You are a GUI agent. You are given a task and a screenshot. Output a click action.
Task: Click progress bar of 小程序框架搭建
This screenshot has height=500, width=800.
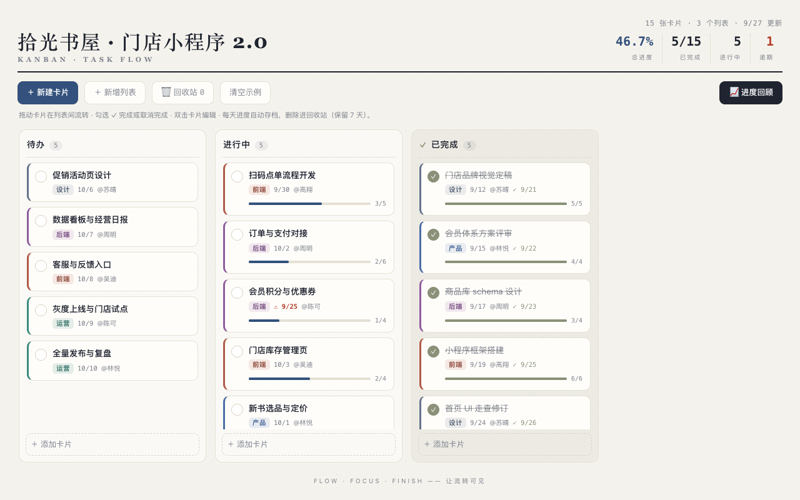pyautogui.click(x=506, y=379)
